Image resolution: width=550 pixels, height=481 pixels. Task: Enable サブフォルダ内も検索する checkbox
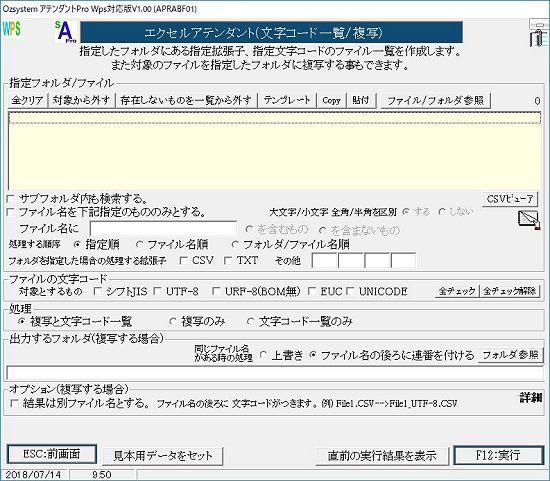point(11,199)
